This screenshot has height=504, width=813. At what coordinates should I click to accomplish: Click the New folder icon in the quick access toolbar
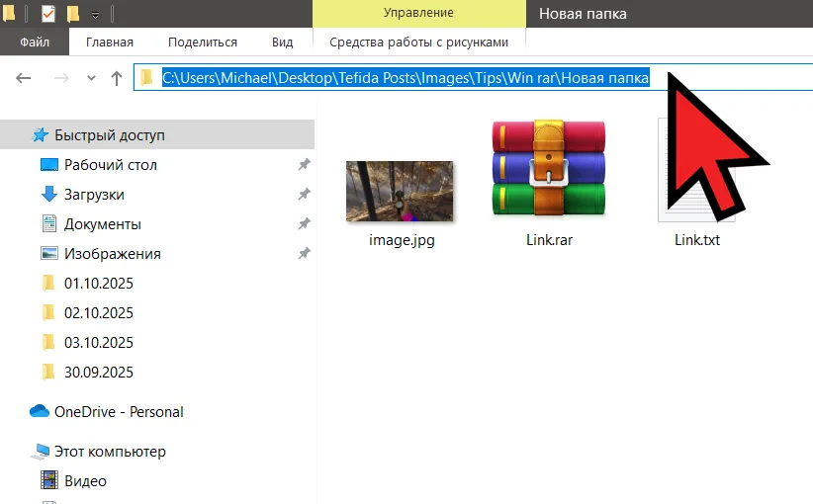click(73, 14)
